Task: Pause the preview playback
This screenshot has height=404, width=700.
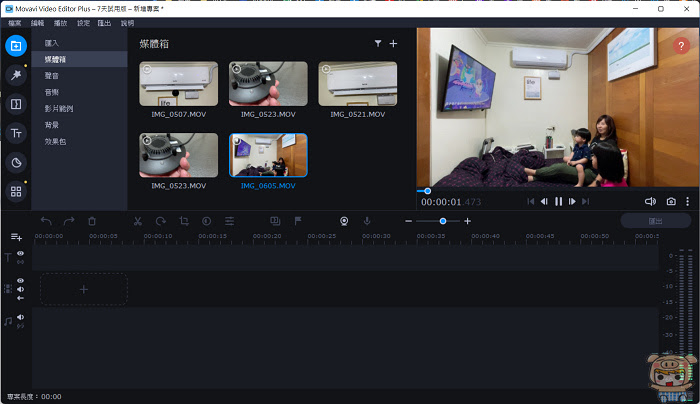Action: point(558,202)
